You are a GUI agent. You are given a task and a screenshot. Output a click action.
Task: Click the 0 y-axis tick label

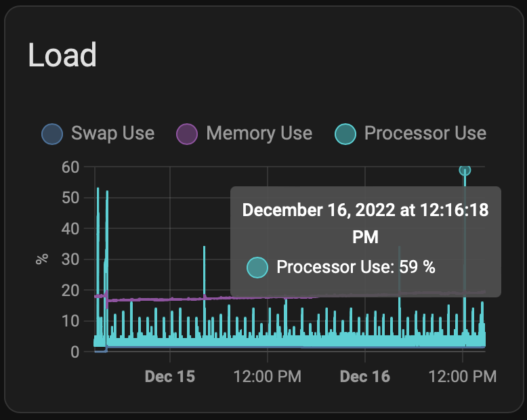pos(76,352)
